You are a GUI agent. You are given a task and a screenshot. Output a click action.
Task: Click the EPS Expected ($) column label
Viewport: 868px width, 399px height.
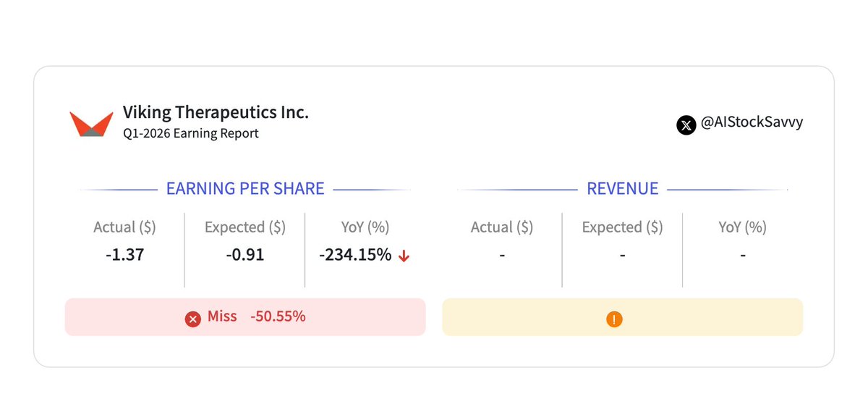tap(245, 227)
